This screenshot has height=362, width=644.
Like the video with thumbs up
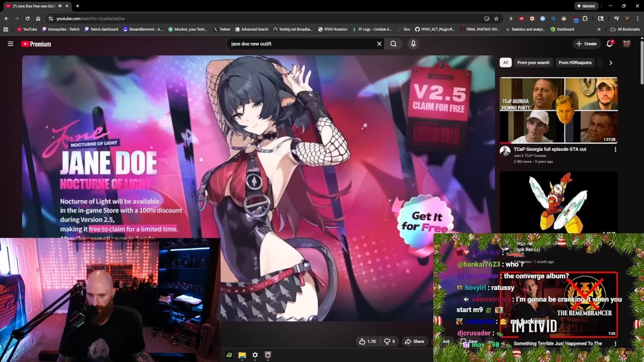point(367,341)
